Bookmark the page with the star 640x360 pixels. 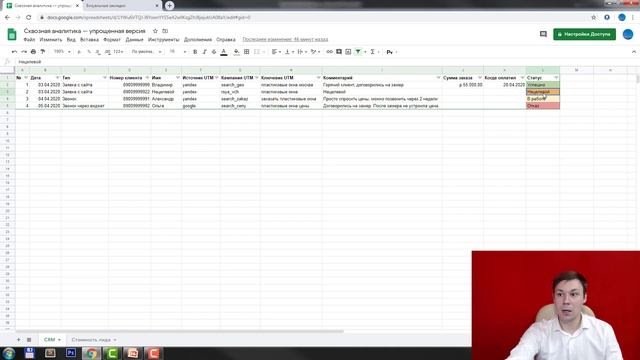tap(593, 18)
